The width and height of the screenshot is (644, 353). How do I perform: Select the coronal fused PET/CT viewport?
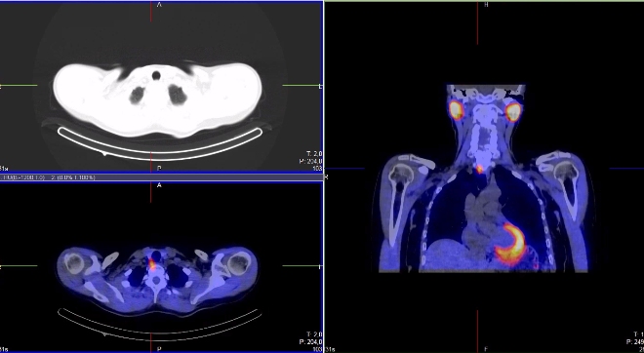pyautogui.click(x=484, y=177)
